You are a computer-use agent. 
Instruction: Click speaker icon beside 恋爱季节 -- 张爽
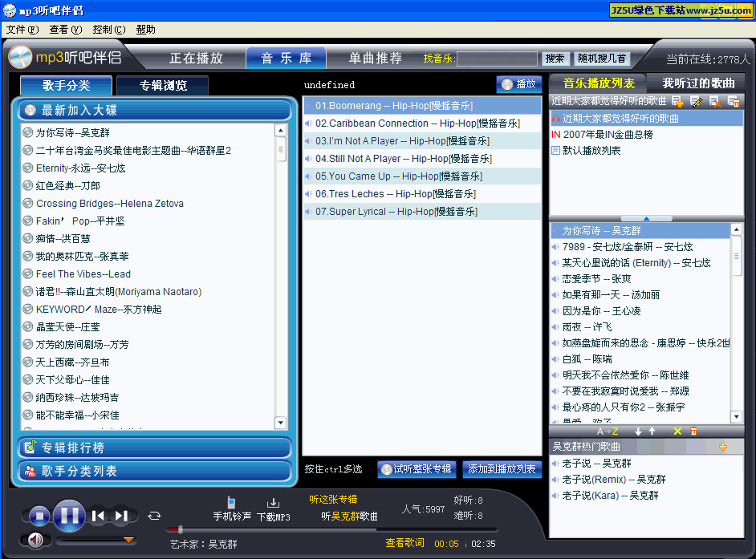pyautogui.click(x=555, y=279)
